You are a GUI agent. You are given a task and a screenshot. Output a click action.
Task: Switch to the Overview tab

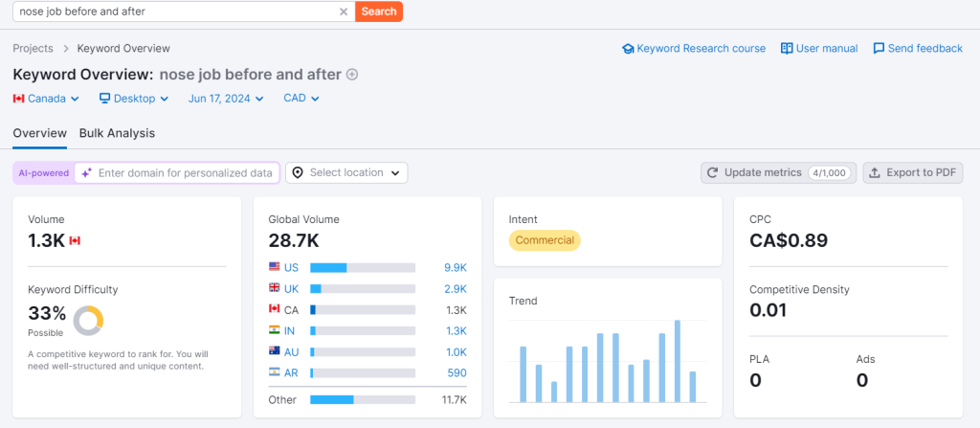[x=40, y=133]
